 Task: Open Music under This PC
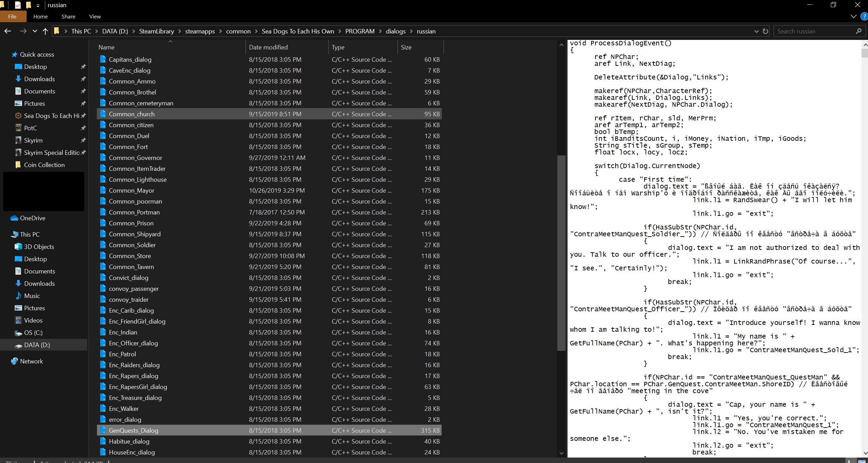pyautogui.click(x=32, y=296)
